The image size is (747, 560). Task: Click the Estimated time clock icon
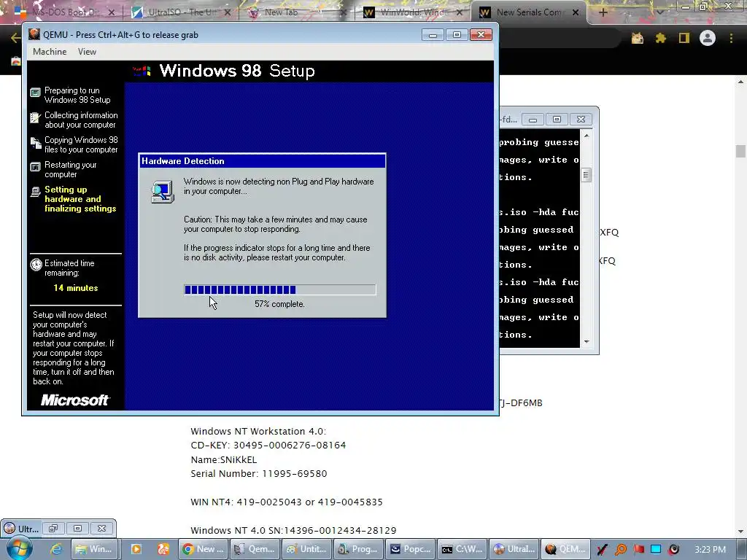pyautogui.click(x=36, y=265)
